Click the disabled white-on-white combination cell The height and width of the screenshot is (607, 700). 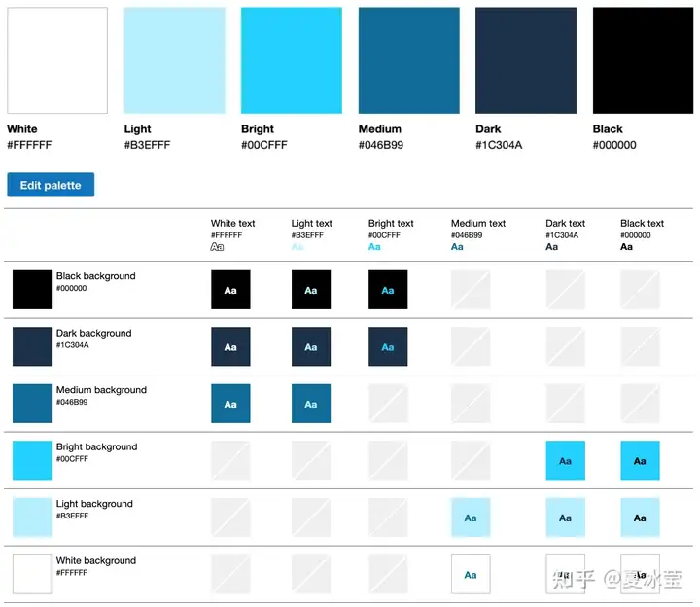[230, 574]
